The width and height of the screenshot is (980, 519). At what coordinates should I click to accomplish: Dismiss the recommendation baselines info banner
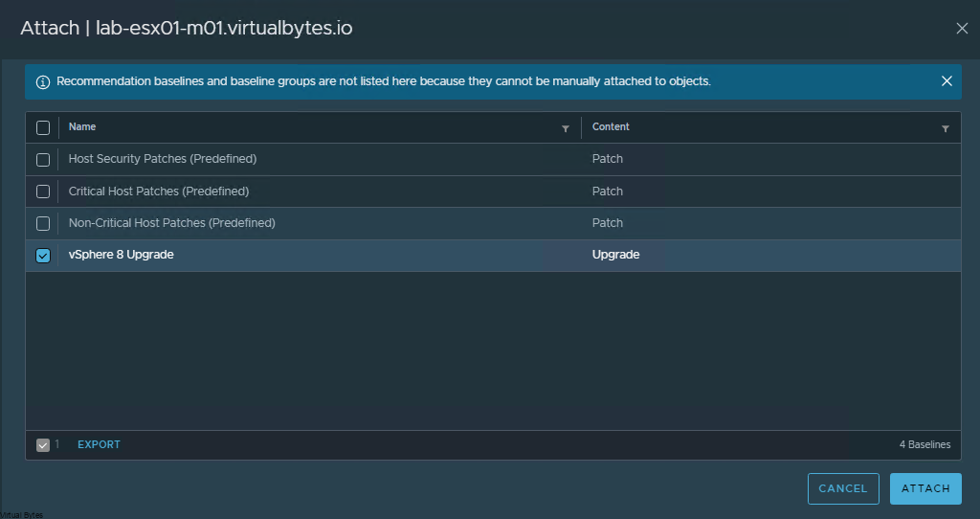[947, 81]
